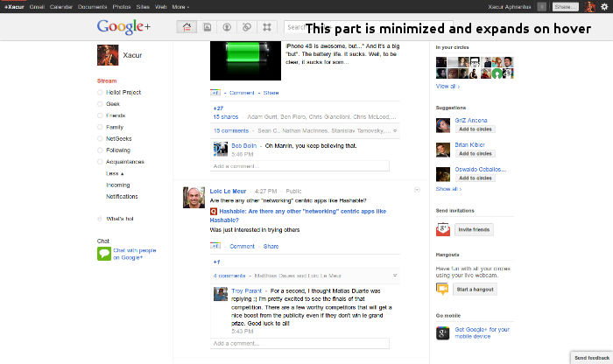The width and height of the screenshot is (613, 364).
Task: Click the Google+ mobile app icon
Action: click(442, 333)
